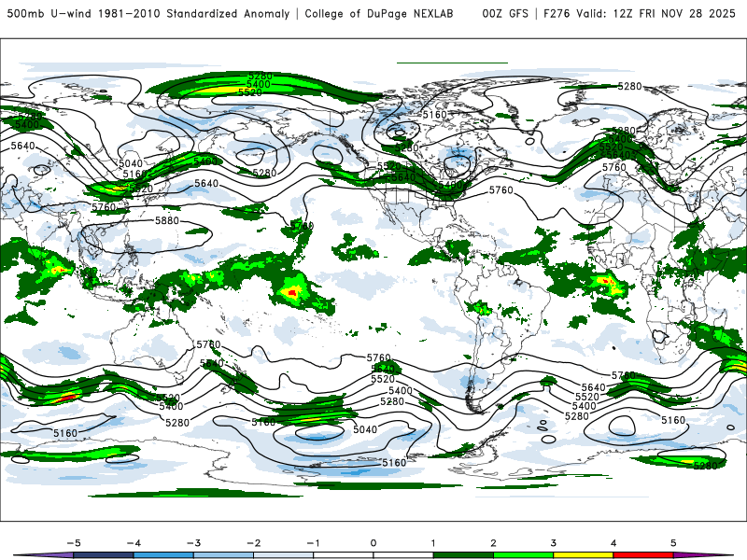747x560 pixels.
Task: Click the positive '5' colorbar tick label
Action: pos(673,543)
